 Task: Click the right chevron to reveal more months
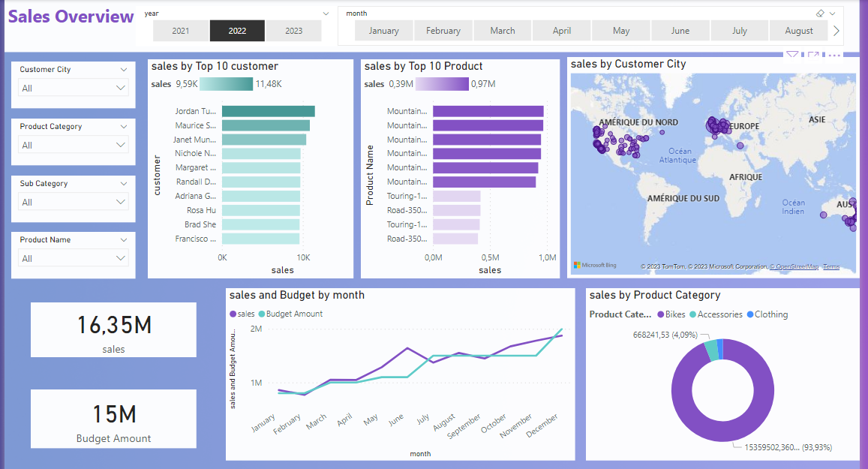(836, 30)
